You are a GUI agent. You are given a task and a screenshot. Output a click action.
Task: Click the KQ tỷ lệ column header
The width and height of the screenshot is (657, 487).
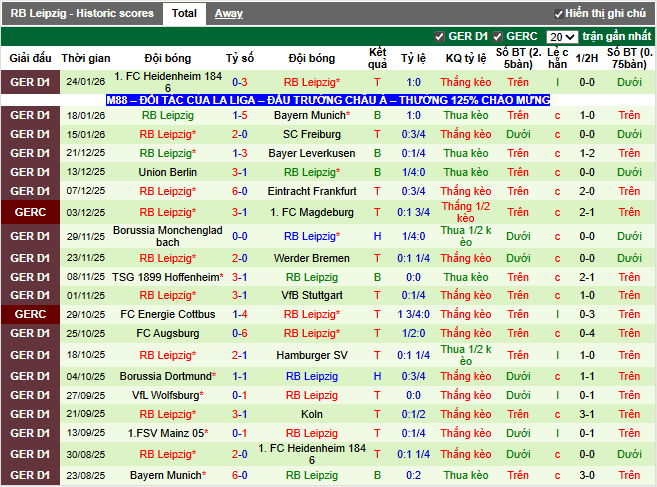tap(466, 58)
